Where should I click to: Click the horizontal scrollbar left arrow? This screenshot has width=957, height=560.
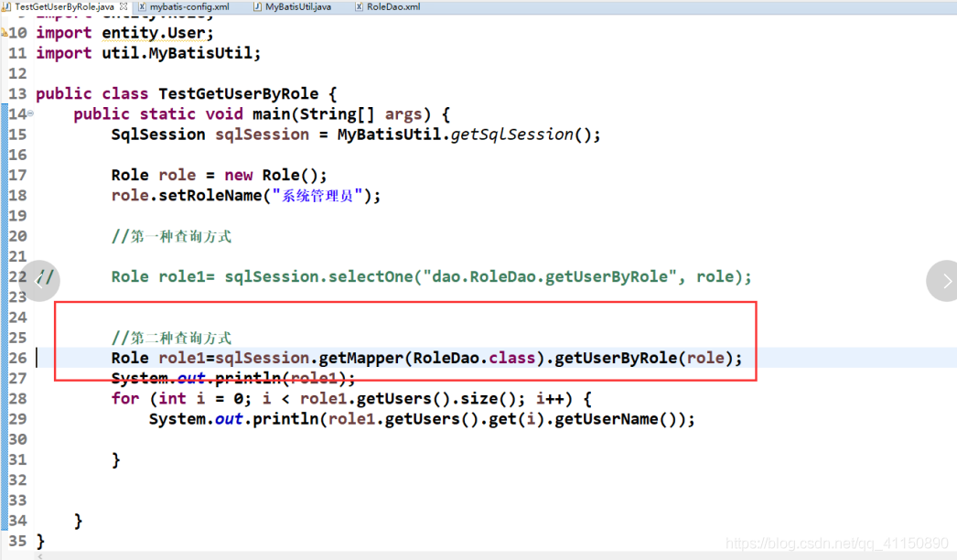coord(39,555)
